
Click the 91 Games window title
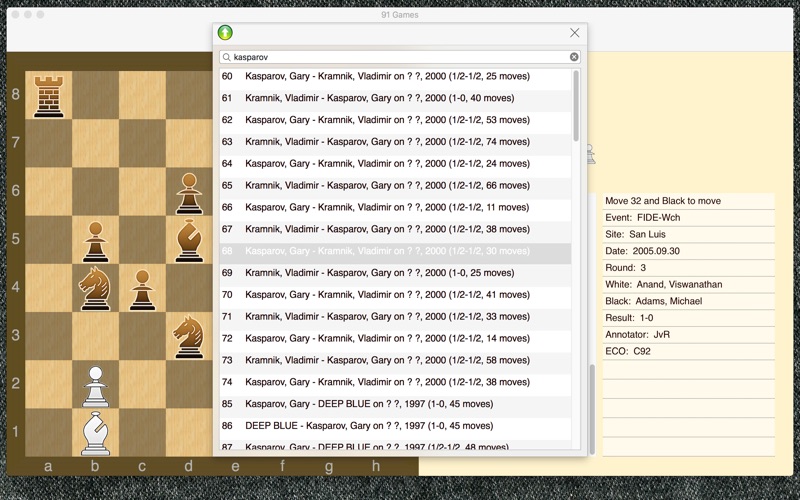tap(399, 15)
